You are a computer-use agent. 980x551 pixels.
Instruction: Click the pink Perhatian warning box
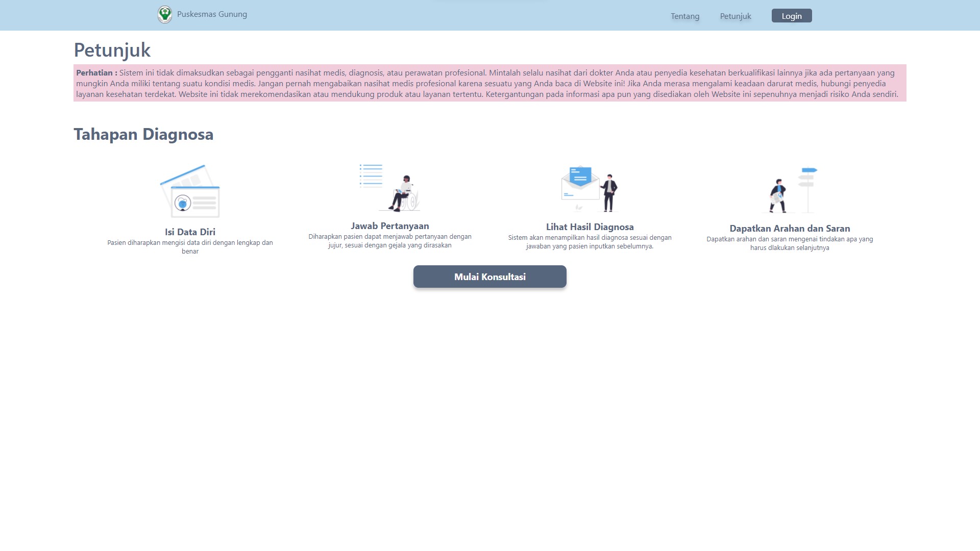[x=490, y=84]
